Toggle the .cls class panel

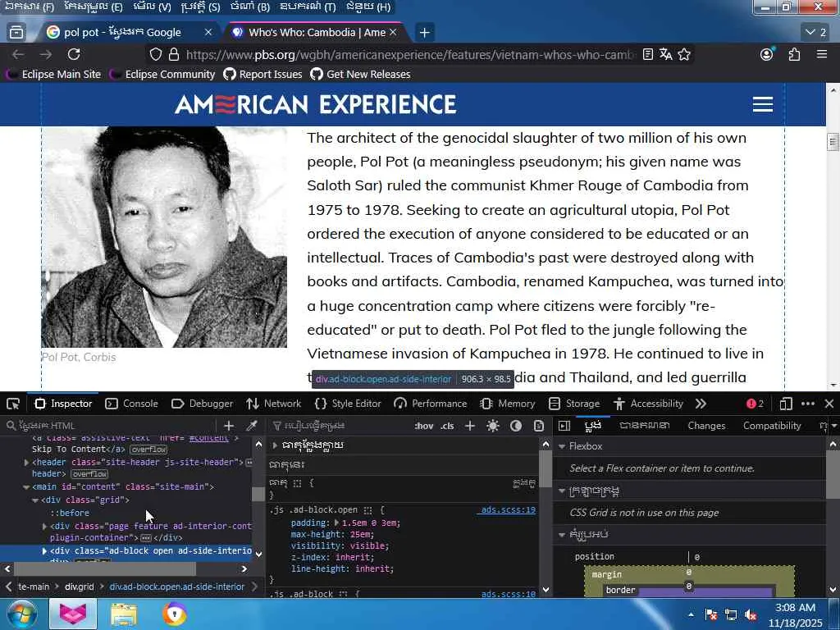point(447,426)
